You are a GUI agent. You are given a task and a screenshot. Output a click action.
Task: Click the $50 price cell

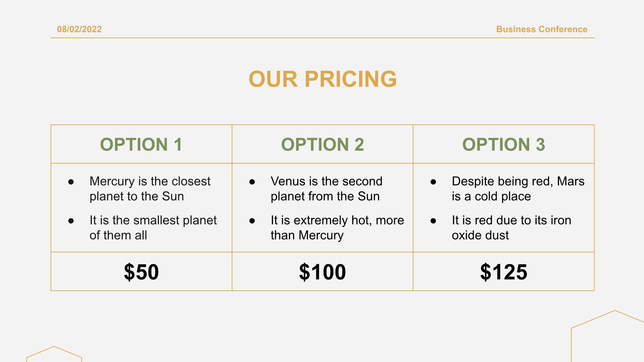coord(141,271)
